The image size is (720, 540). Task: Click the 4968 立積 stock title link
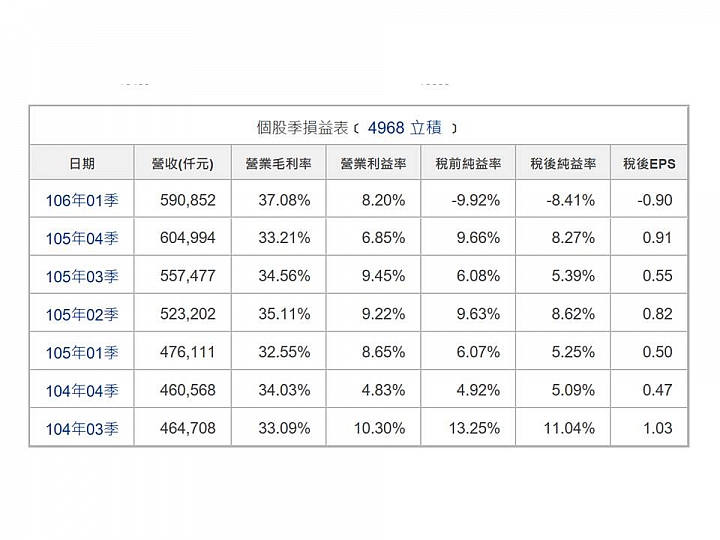(x=405, y=128)
